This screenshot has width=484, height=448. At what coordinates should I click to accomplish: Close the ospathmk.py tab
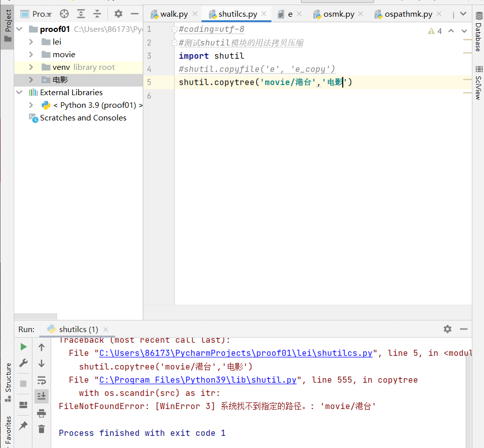tap(439, 14)
